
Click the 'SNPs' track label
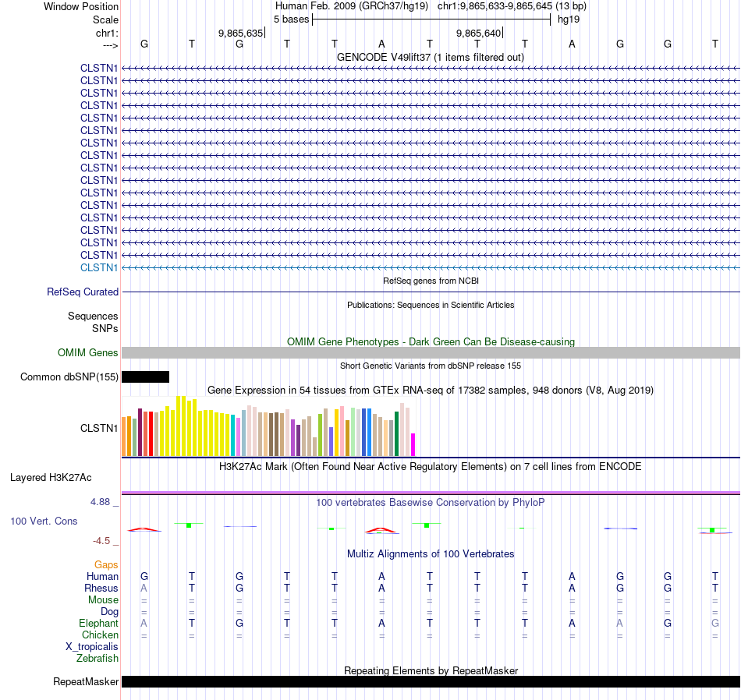pos(105,328)
